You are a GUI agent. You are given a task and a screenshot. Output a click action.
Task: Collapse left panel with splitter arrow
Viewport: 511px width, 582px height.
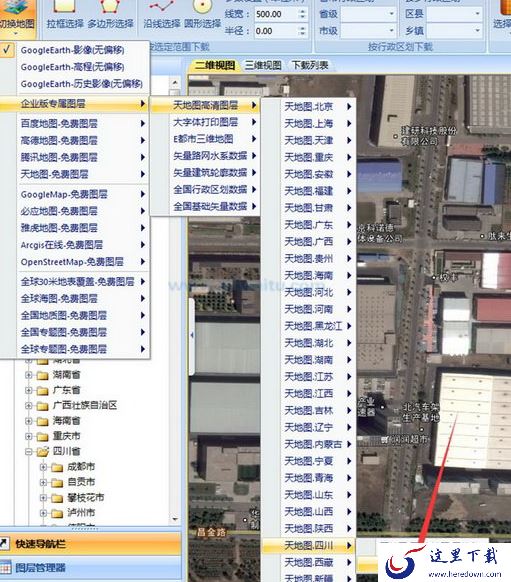click(x=192, y=335)
